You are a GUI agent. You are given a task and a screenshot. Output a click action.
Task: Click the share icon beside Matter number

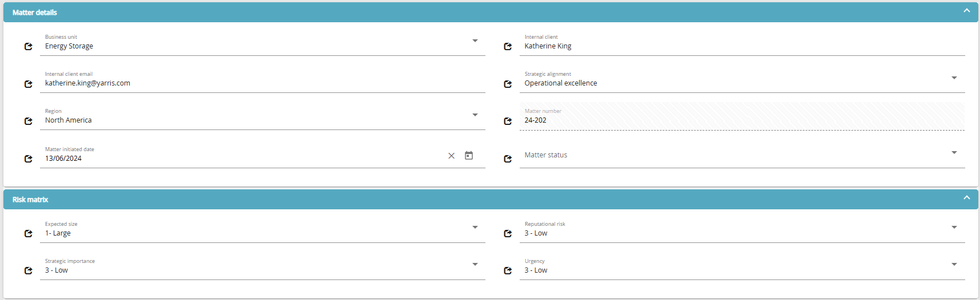[508, 121]
